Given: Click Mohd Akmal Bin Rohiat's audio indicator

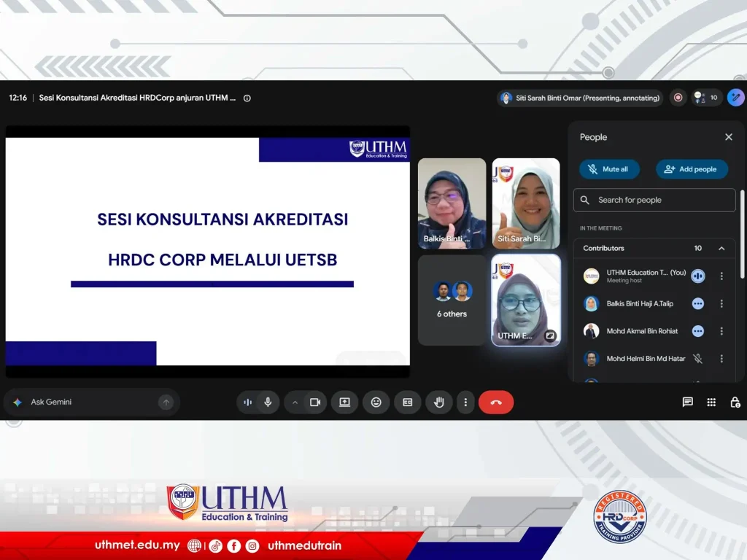Looking at the screenshot, I should click(697, 331).
